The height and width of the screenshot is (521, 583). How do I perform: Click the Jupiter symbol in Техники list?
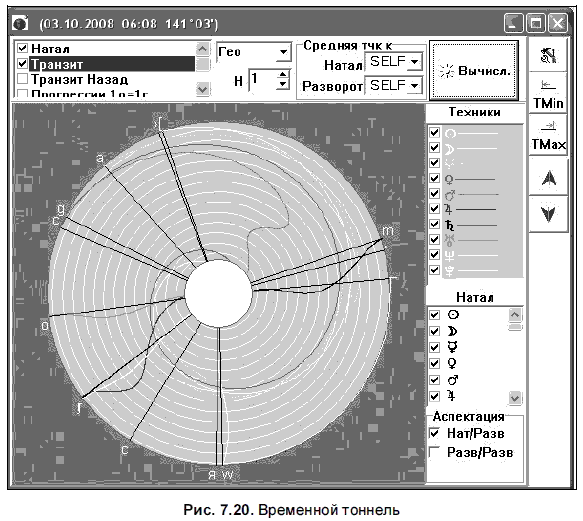[x=448, y=209]
